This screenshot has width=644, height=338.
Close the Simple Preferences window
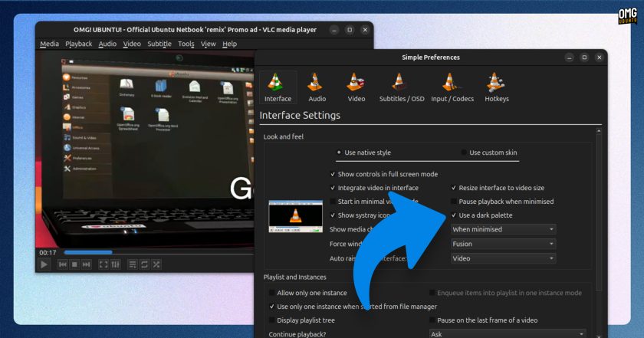(600, 57)
